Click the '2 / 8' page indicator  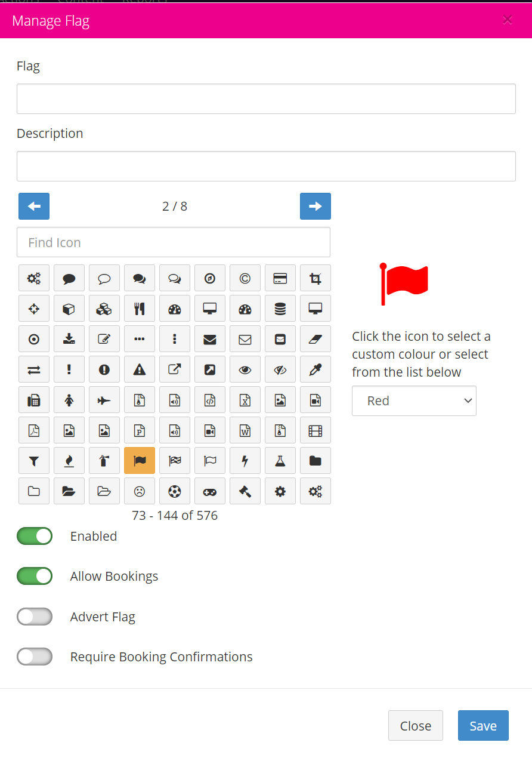[175, 207]
